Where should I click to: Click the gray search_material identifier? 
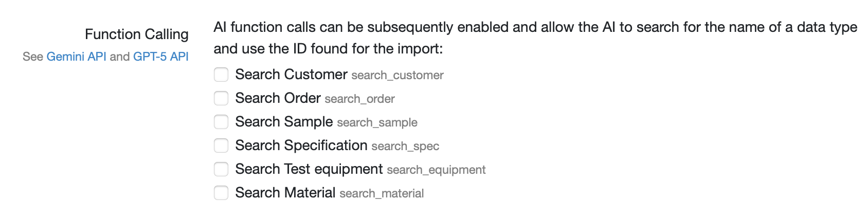[x=382, y=194]
